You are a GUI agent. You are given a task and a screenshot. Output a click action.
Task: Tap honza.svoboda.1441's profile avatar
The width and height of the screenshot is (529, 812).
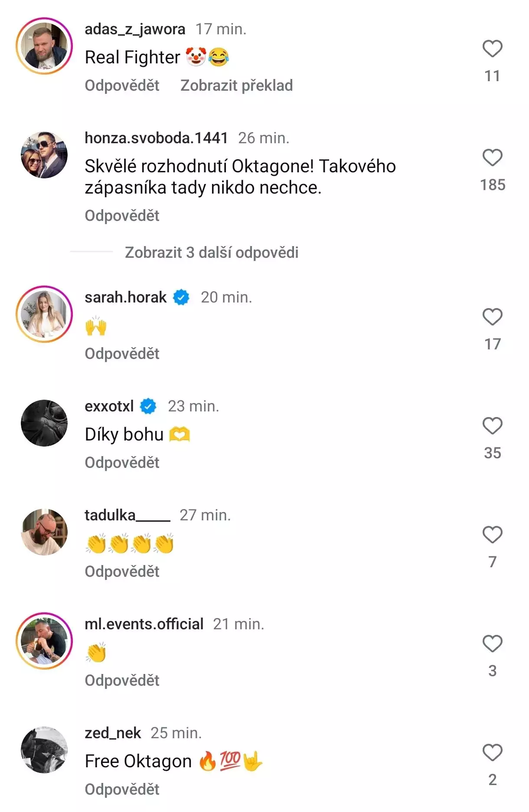pos(44,155)
